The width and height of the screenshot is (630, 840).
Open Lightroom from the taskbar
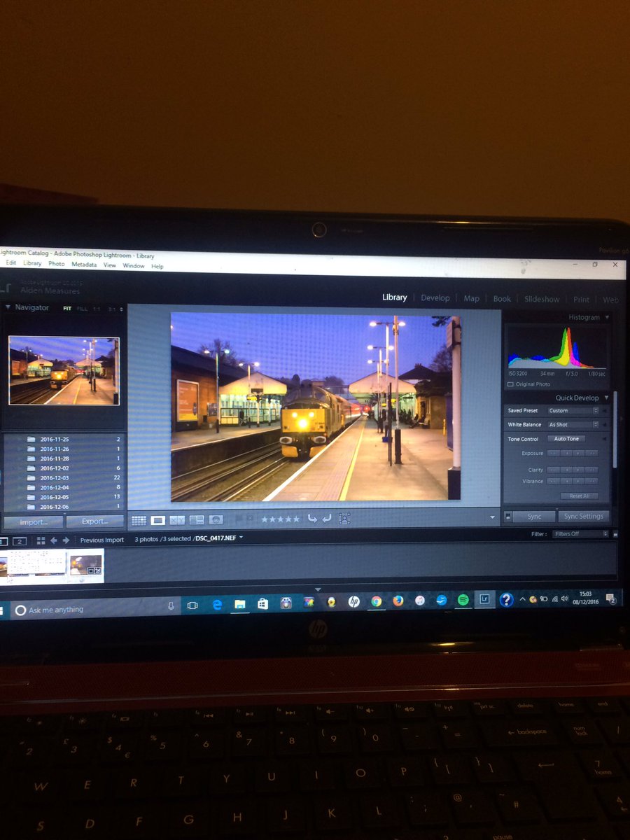point(484,600)
